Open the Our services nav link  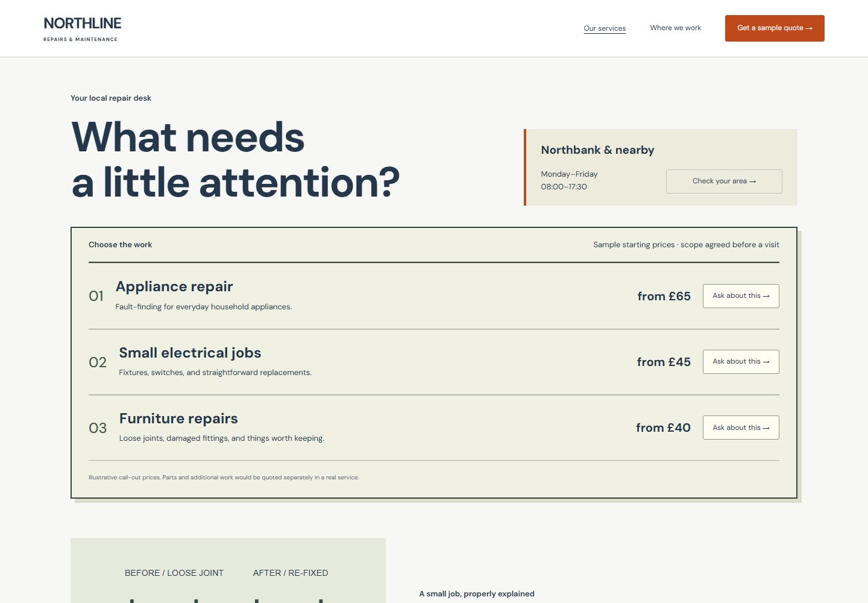(605, 28)
